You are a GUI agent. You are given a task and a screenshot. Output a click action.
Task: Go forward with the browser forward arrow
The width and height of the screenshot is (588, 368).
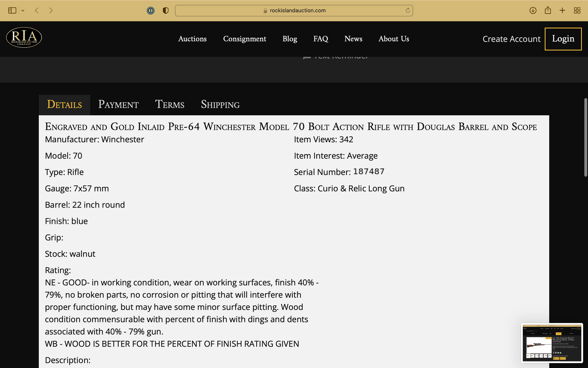coord(51,10)
